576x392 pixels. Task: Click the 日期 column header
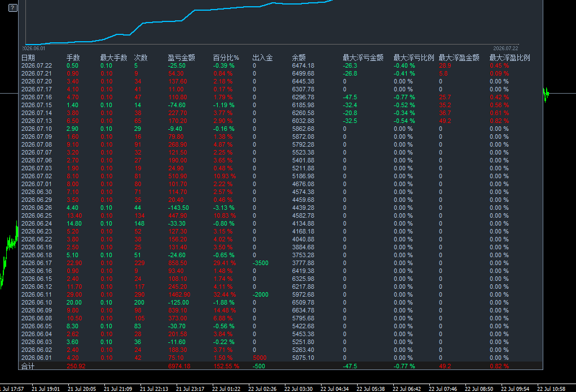coord(28,58)
